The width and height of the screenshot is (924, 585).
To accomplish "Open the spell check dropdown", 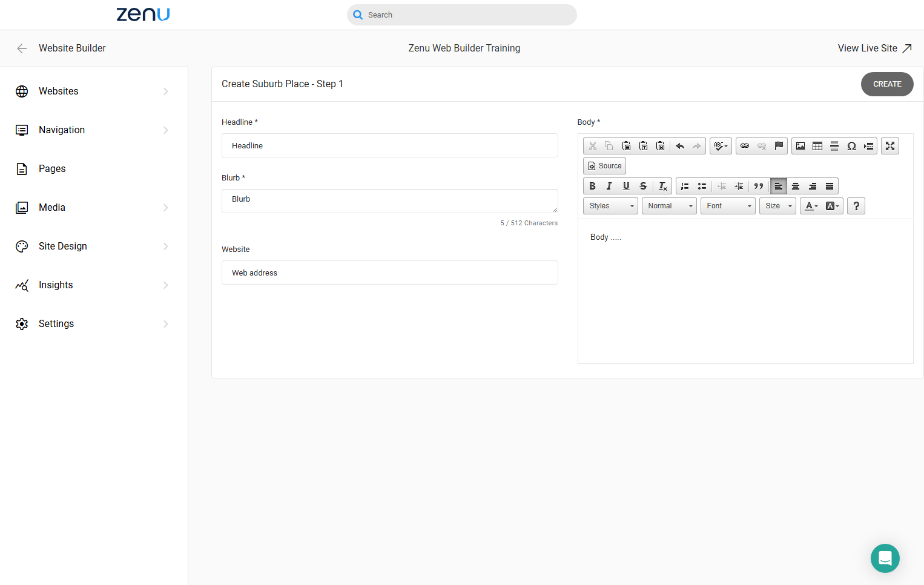I will click(721, 146).
